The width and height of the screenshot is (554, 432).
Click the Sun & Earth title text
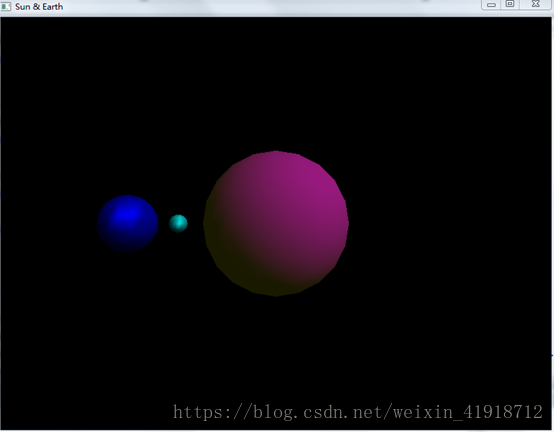(39, 7)
